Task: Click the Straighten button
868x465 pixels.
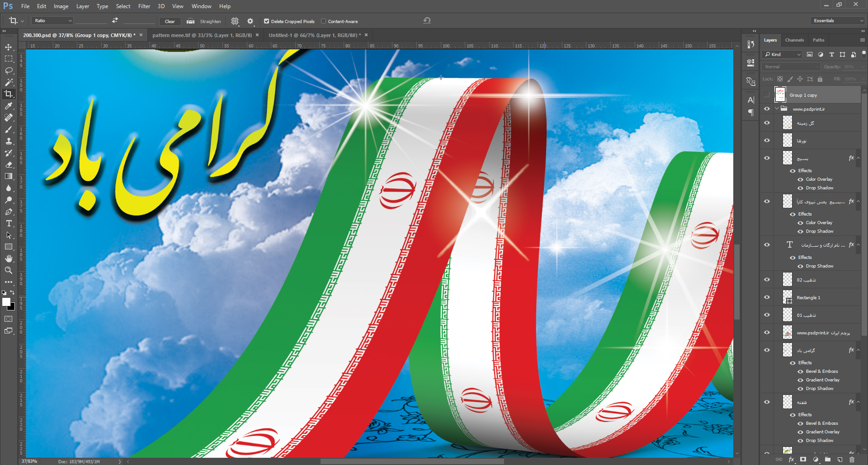Action: click(x=210, y=21)
